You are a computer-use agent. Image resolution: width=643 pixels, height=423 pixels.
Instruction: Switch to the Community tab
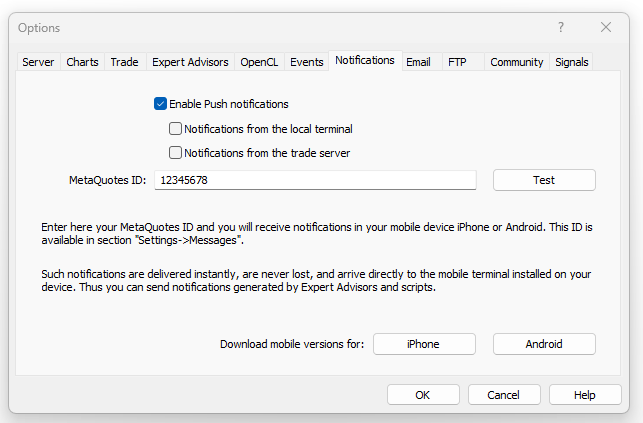tap(516, 62)
